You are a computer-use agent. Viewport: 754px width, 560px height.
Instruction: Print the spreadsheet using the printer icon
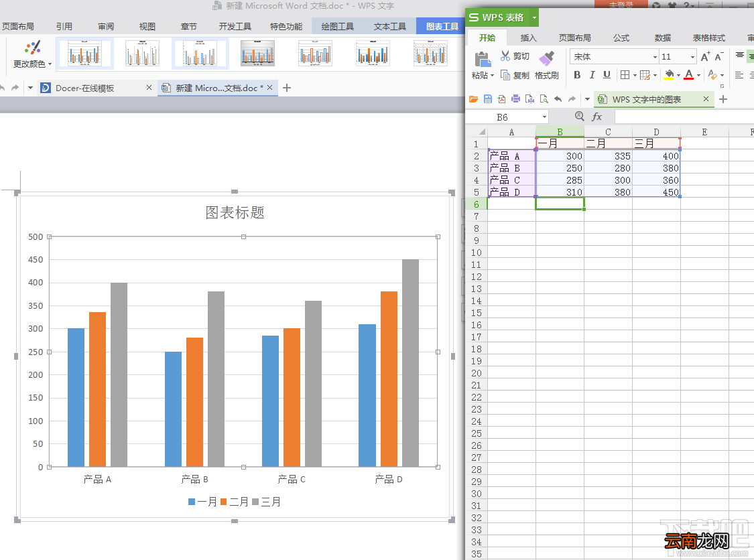click(x=515, y=99)
